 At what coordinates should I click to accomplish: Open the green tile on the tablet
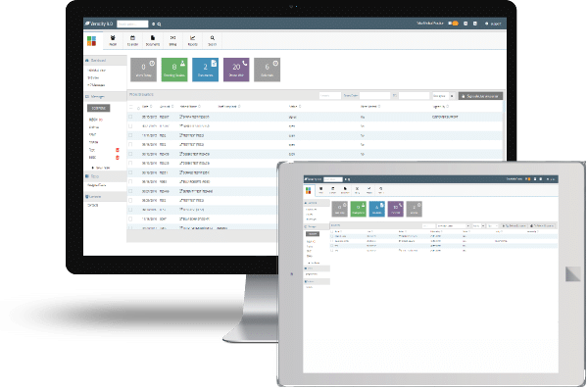click(358, 209)
